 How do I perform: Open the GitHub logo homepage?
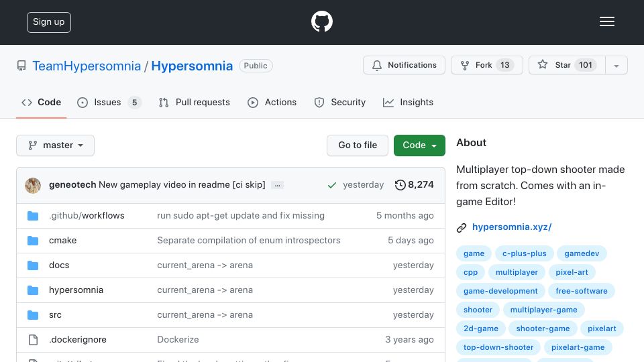321,21
